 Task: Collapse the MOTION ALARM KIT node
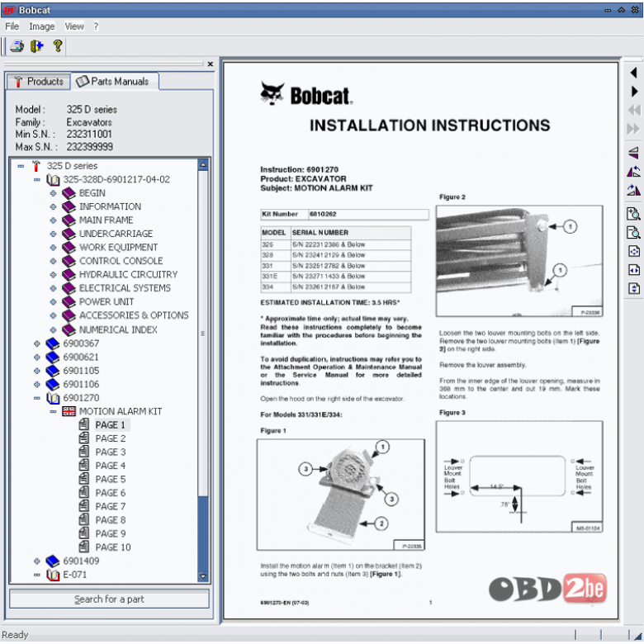pos(53,411)
